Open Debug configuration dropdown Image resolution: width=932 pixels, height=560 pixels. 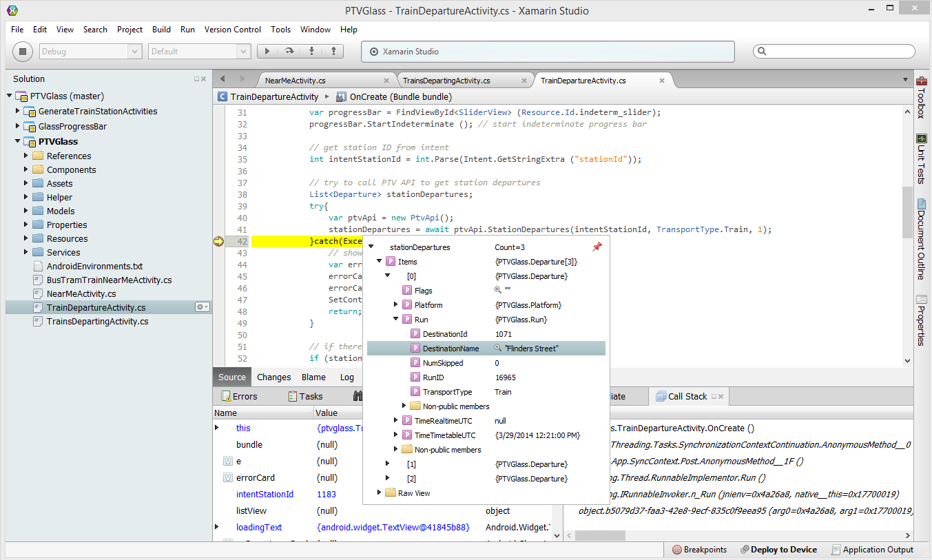click(x=90, y=51)
